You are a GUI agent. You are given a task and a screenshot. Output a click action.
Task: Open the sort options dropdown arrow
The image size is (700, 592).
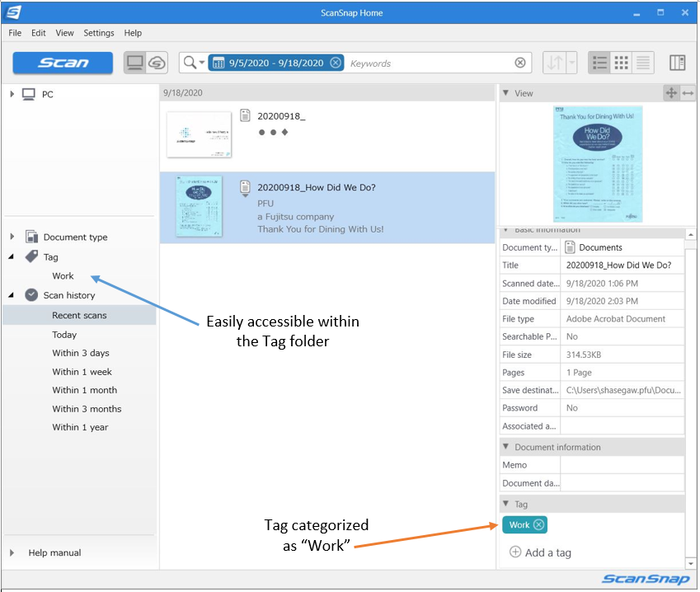pyautogui.click(x=572, y=63)
